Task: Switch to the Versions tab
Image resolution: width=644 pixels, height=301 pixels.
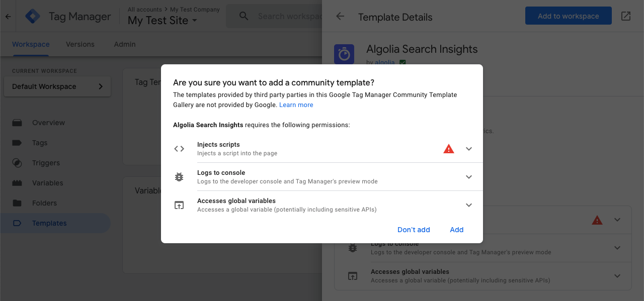Action: (x=80, y=44)
